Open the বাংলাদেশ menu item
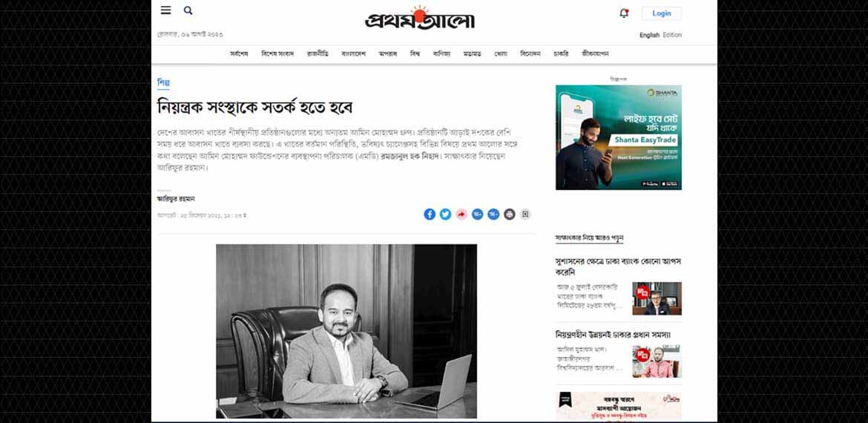This screenshot has height=423, width=868. 354,53
